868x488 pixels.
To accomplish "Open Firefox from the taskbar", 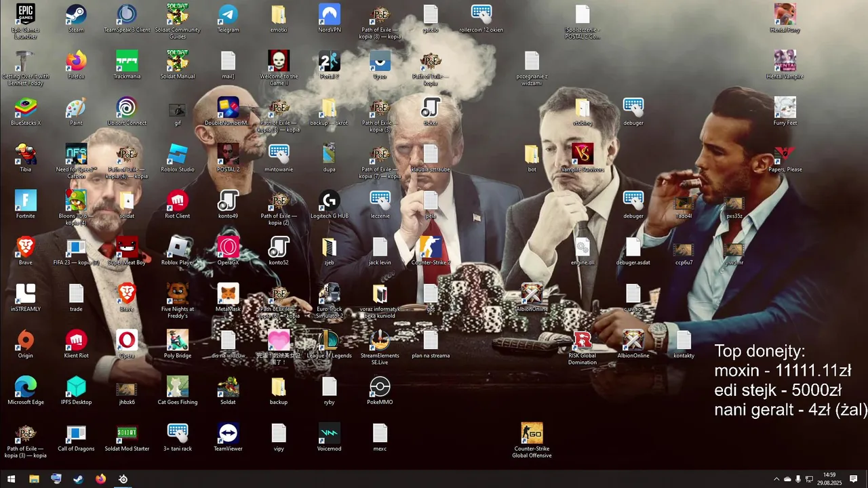I will (x=101, y=479).
